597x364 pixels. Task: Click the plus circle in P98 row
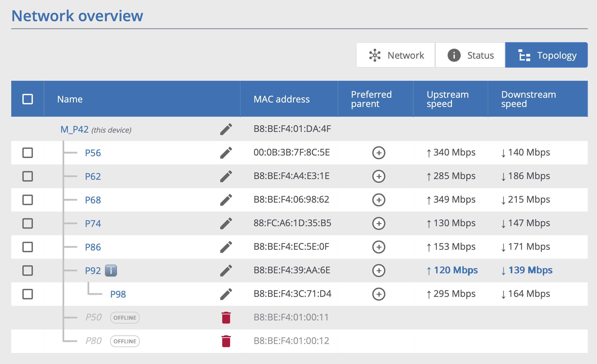tap(379, 294)
